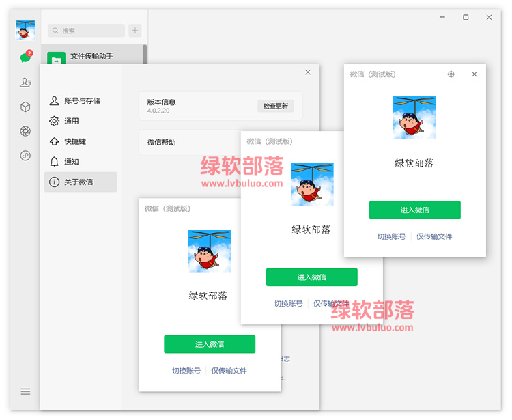
Task: Click the version number 4.0.2.20
Action: tap(158, 111)
